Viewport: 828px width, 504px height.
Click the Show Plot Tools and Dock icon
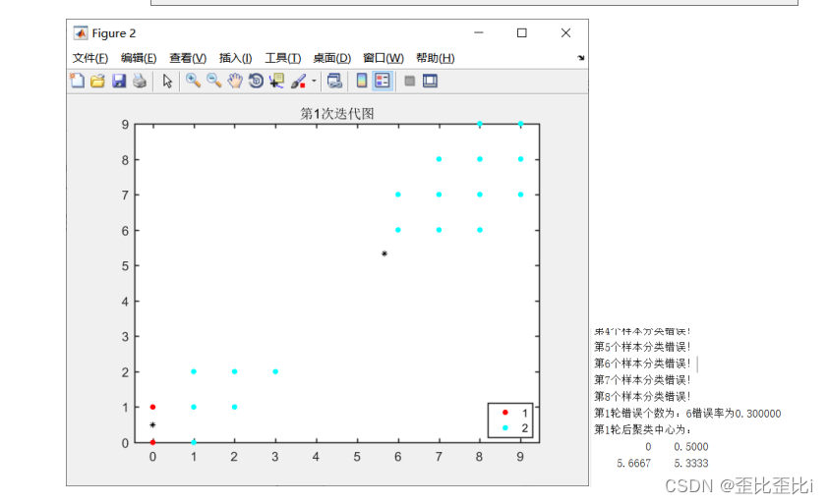pyautogui.click(x=430, y=81)
